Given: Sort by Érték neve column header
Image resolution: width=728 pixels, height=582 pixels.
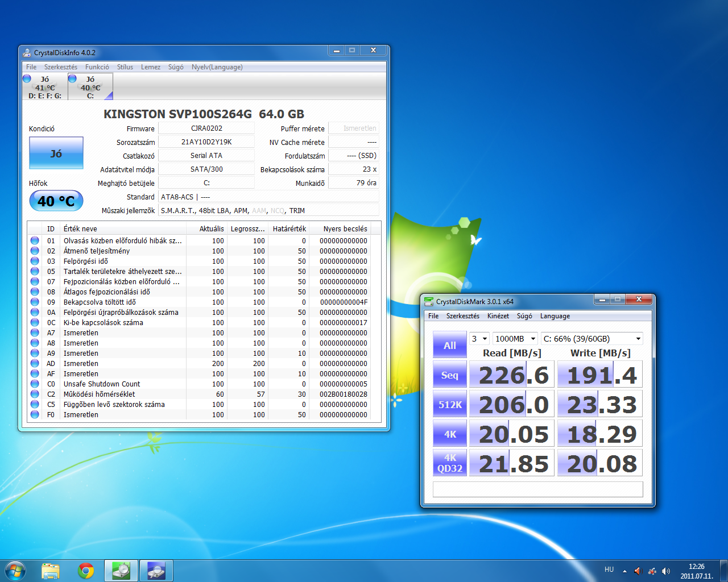Looking at the screenshot, I should 123,228.
